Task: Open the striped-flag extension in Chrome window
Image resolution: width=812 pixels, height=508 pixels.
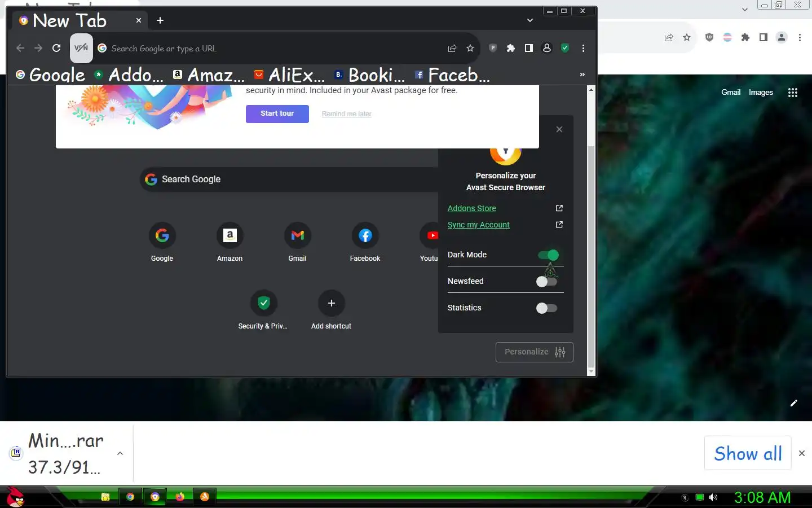Action: (727, 38)
